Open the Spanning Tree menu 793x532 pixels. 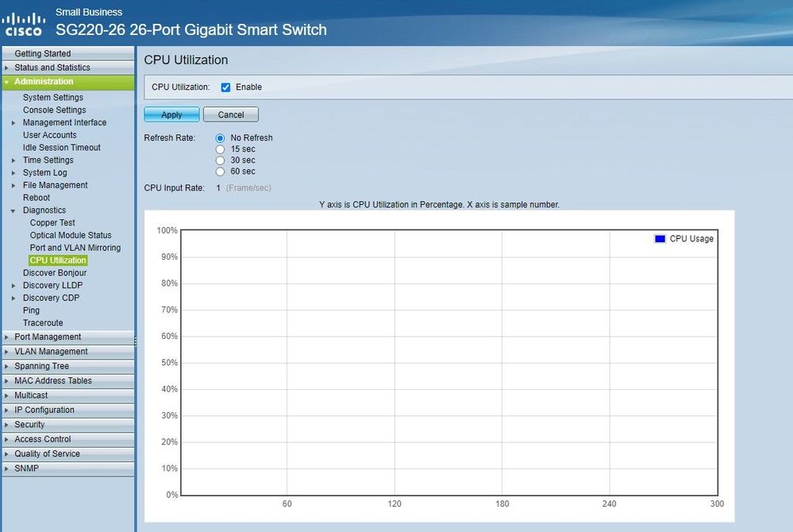pyautogui.click(x=68, y=366)
